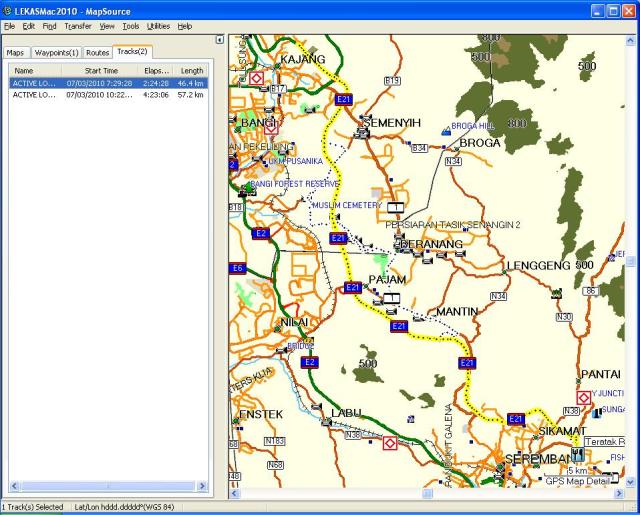640x515 pixels.
Task: Click the Lat/Lon format status bar entry
Action: (x=124, y=507)
